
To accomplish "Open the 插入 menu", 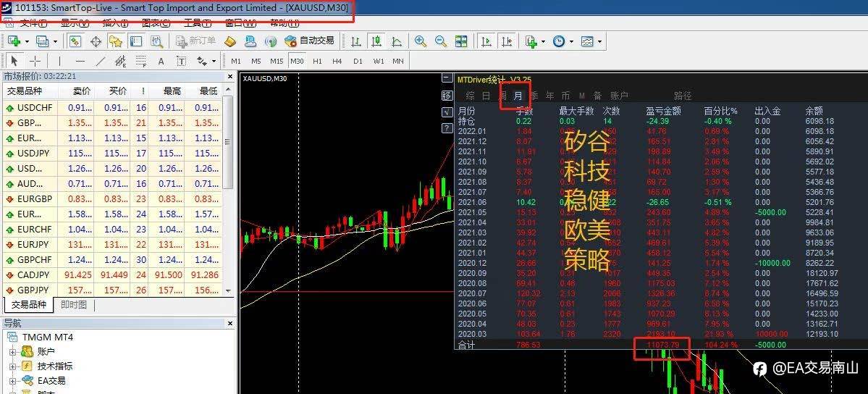I will click(115, 23).
